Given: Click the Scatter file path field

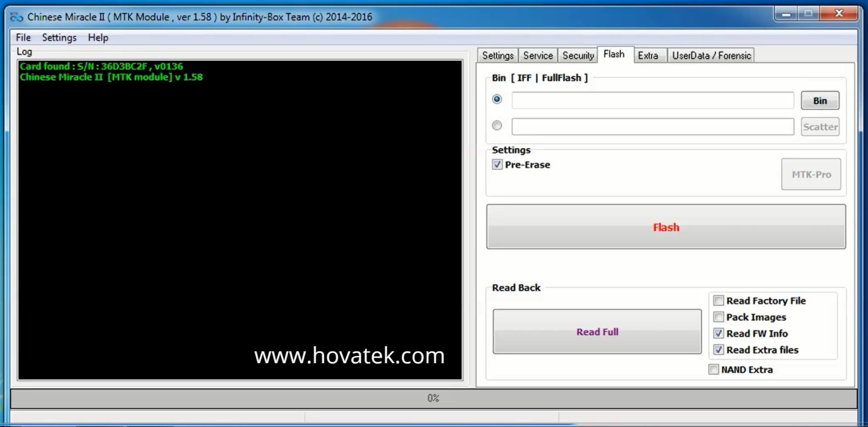Looking at the screenshot, I should click(653, 127).
